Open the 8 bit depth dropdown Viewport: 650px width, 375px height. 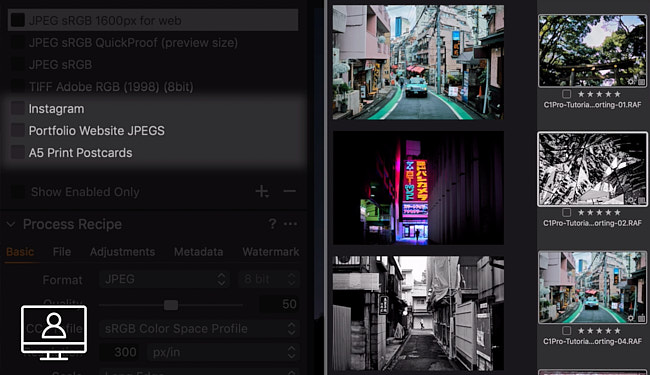pyautogui.click(x=269, y=279)
